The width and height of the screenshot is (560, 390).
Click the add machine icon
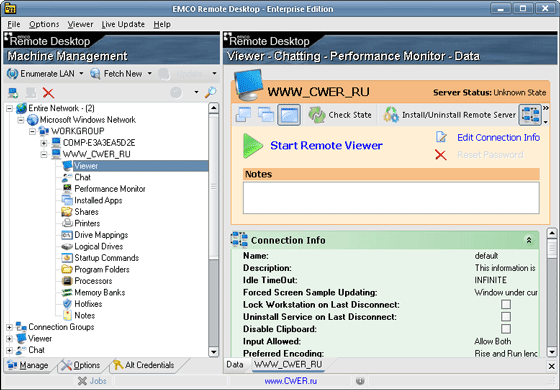13,93
